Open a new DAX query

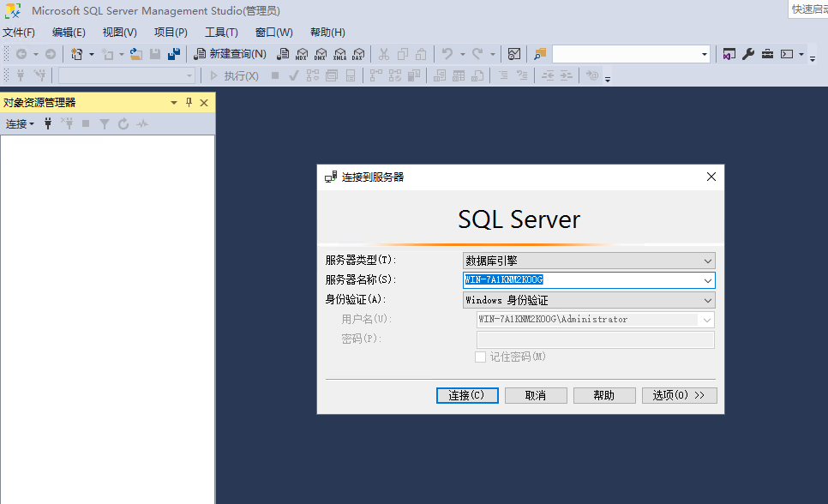[358, 54]
